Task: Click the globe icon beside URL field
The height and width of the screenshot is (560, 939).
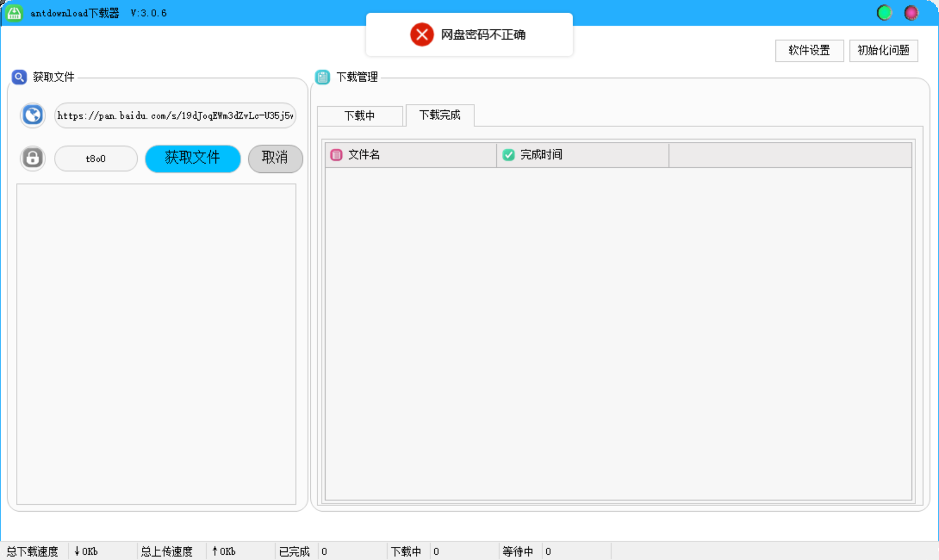Action: tap(33, 115)
